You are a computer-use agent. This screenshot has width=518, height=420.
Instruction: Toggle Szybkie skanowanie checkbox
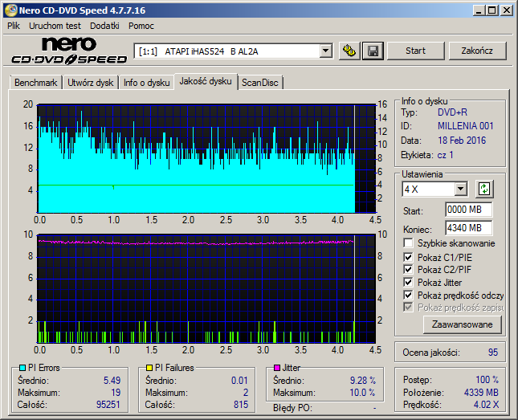(x=408, y=243)
